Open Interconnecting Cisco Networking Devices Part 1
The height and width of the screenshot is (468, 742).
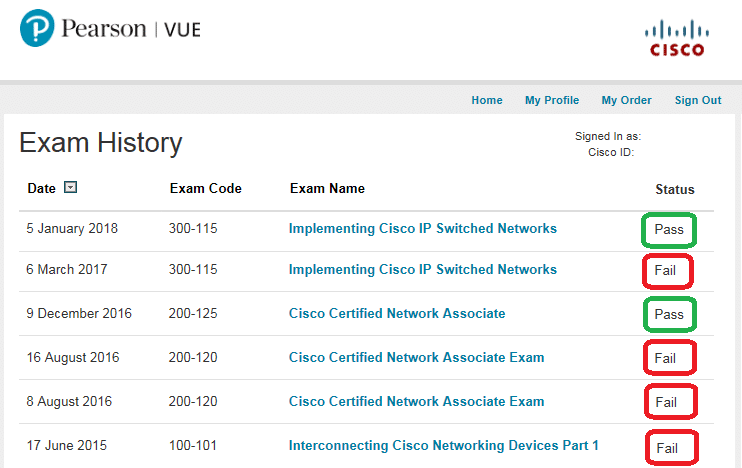tap(443, 446)
